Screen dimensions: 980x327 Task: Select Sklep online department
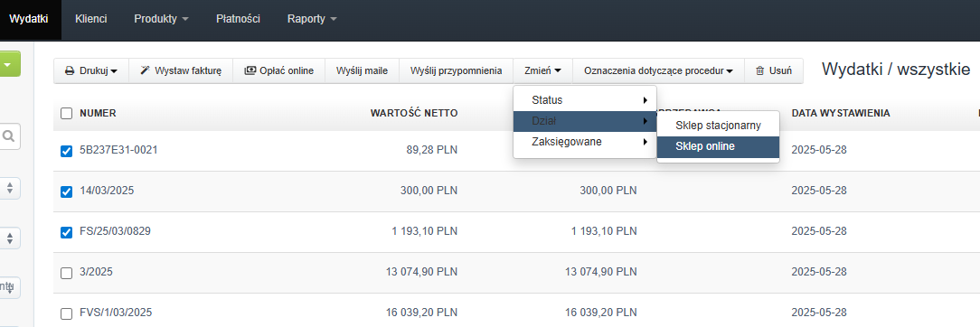coord(718,146)
